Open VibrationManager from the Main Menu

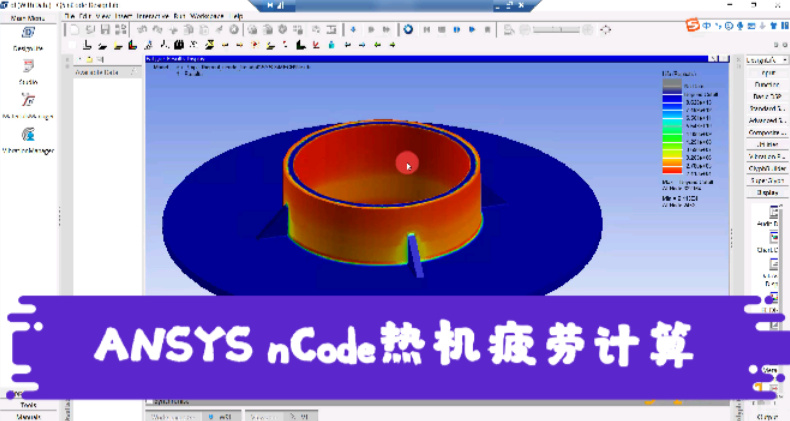click(x=28, y=140)
